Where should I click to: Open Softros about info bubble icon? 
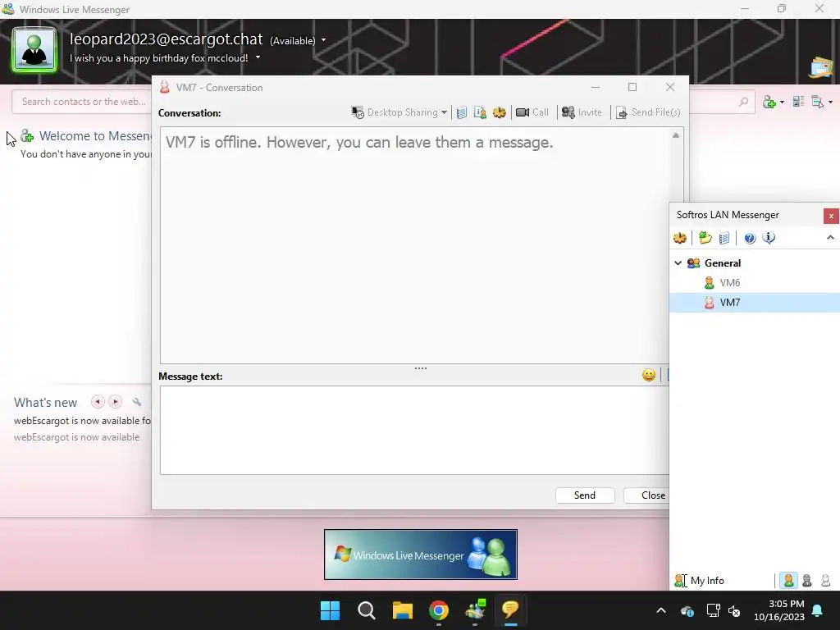(769, 238)
